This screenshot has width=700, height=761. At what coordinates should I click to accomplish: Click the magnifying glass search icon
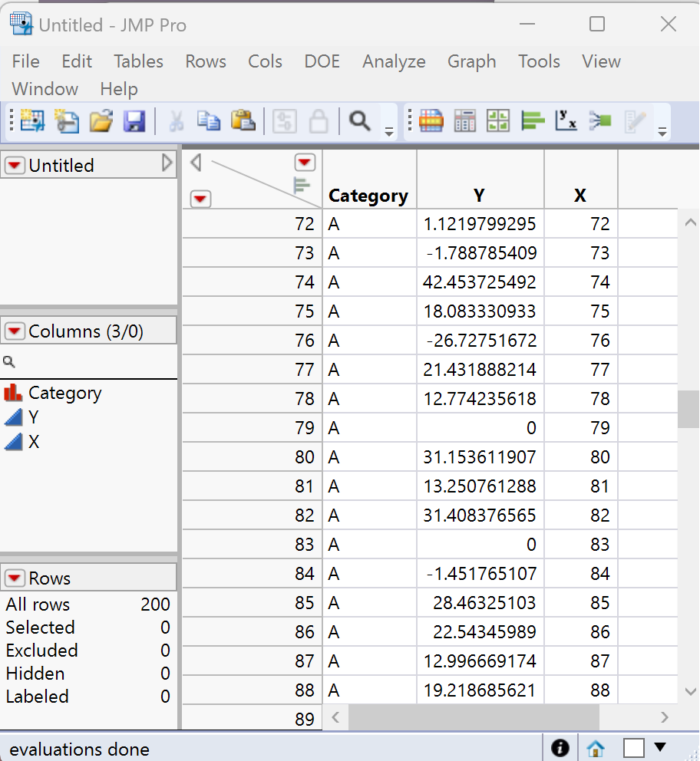[x=359, y=121]
